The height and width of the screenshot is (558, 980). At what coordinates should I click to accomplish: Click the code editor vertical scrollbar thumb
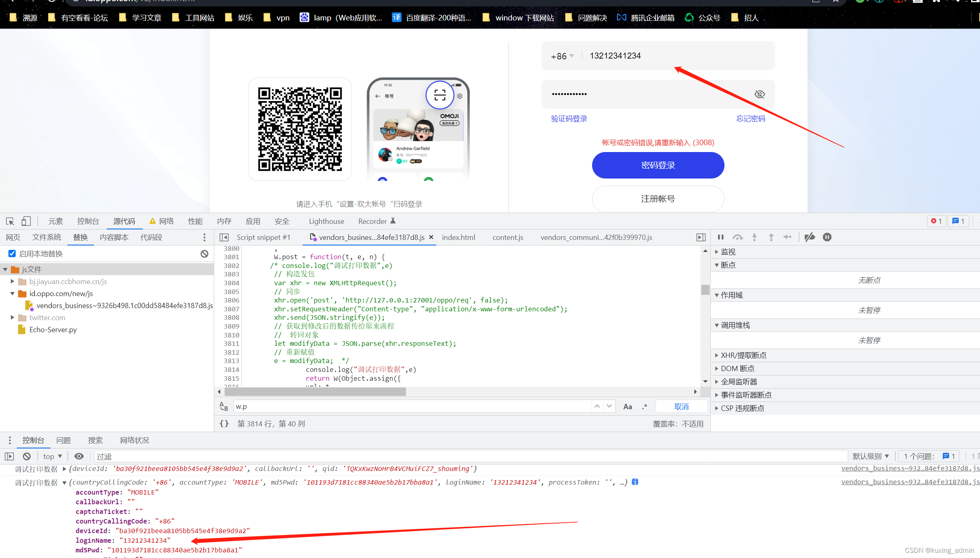pyautogui.click(x=705, y=290)
